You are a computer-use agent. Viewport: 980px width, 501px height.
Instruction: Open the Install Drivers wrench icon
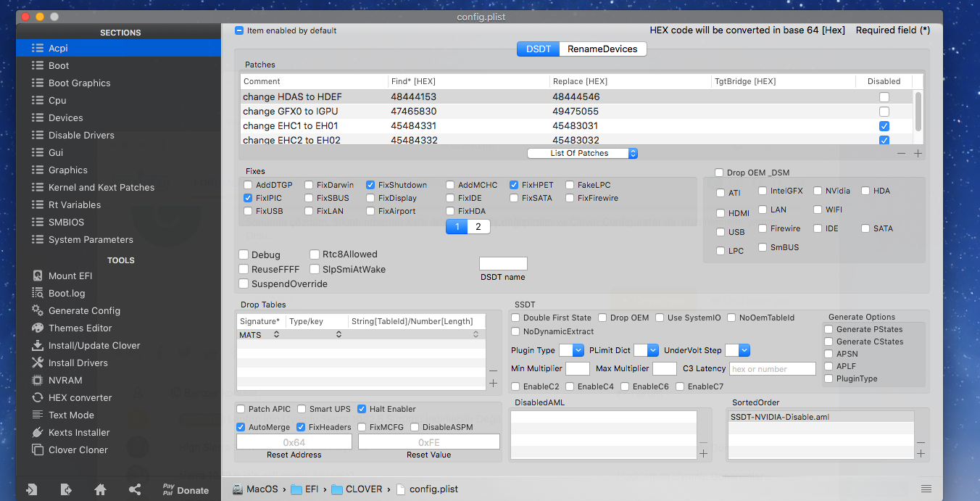pos(38,363)
